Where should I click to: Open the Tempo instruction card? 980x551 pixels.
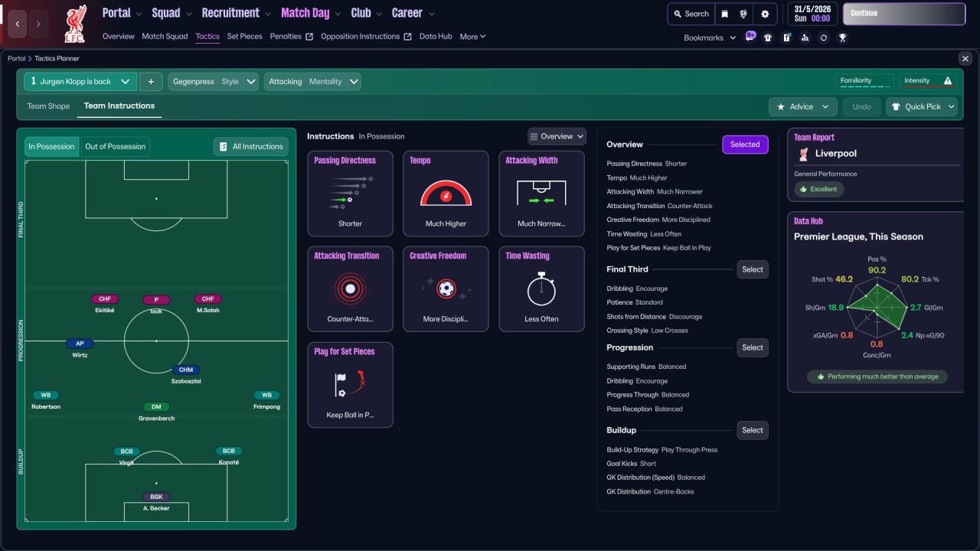[446, 193]
